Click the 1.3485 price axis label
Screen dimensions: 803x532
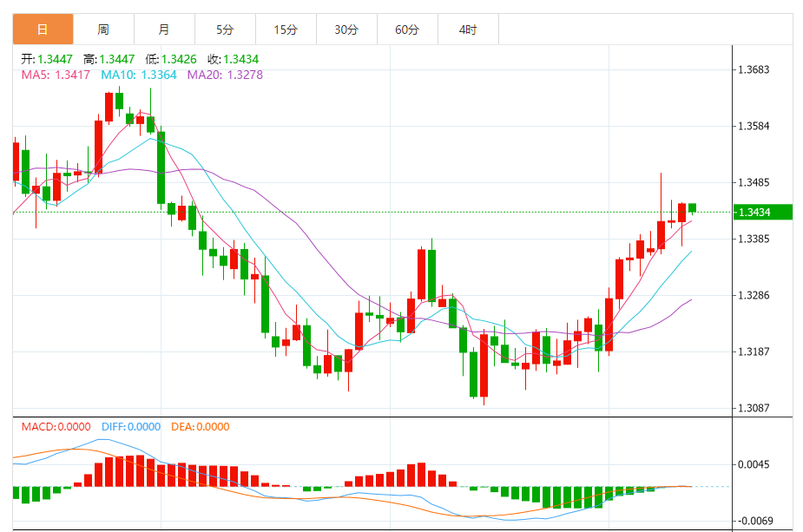[754, 182]
